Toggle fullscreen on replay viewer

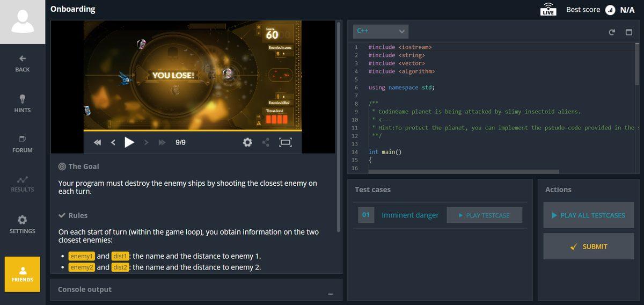pyautogui.click(x=286, y=142)
